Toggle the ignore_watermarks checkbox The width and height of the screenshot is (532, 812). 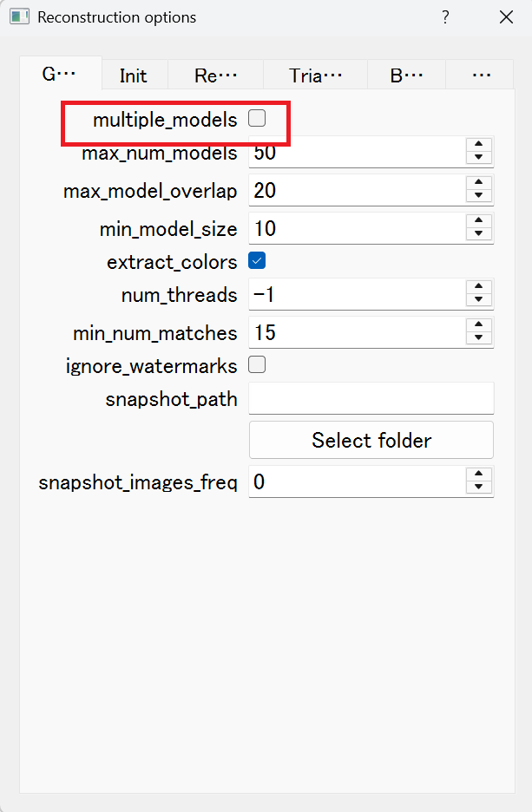257,365
